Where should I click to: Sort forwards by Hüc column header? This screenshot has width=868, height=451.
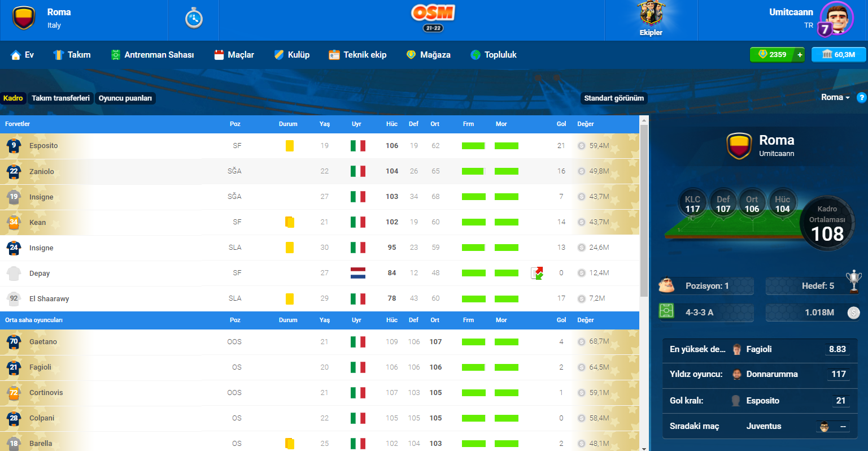[x=391, y=124]
